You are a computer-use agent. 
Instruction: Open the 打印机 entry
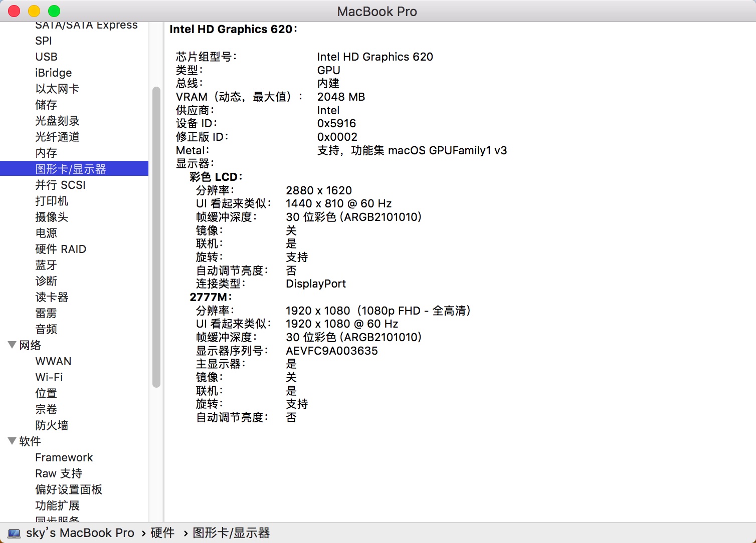point(52,201)
